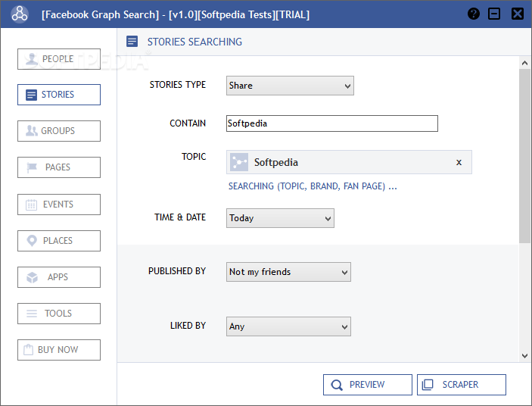This screenshot has width=532, height=406.
Task: Click the Softpedia topic graph icon
Action: tap(239, 162)
